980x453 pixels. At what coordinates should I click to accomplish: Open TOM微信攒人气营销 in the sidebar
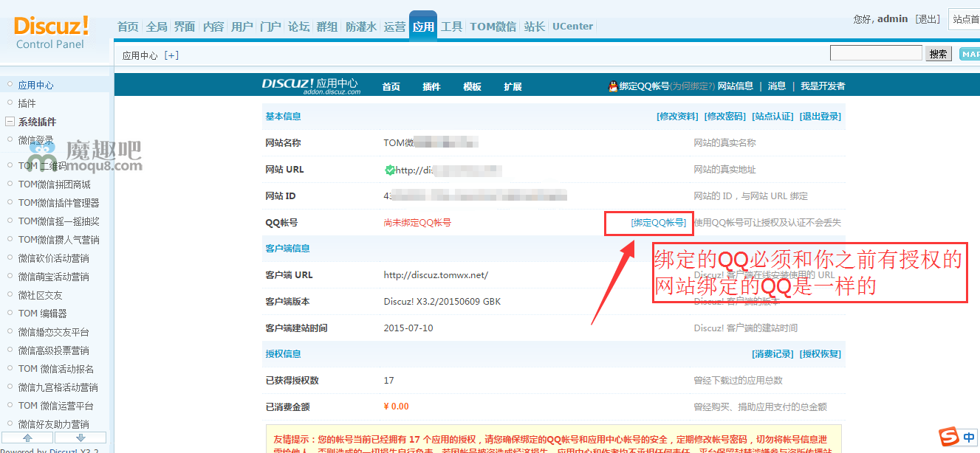point(58,240)
